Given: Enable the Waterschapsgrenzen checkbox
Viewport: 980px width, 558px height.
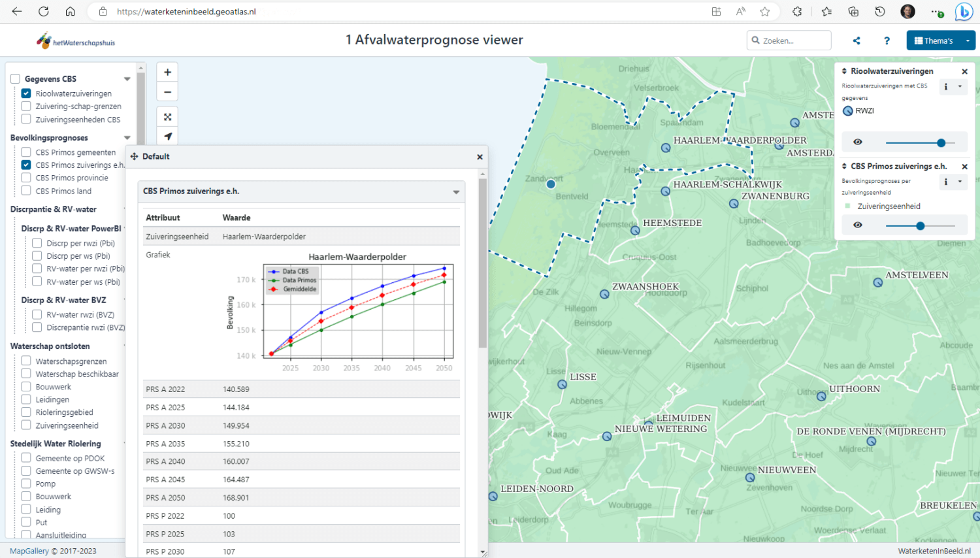Looking at the screenshot, I should pyautogui.click(x=25, y=361).
